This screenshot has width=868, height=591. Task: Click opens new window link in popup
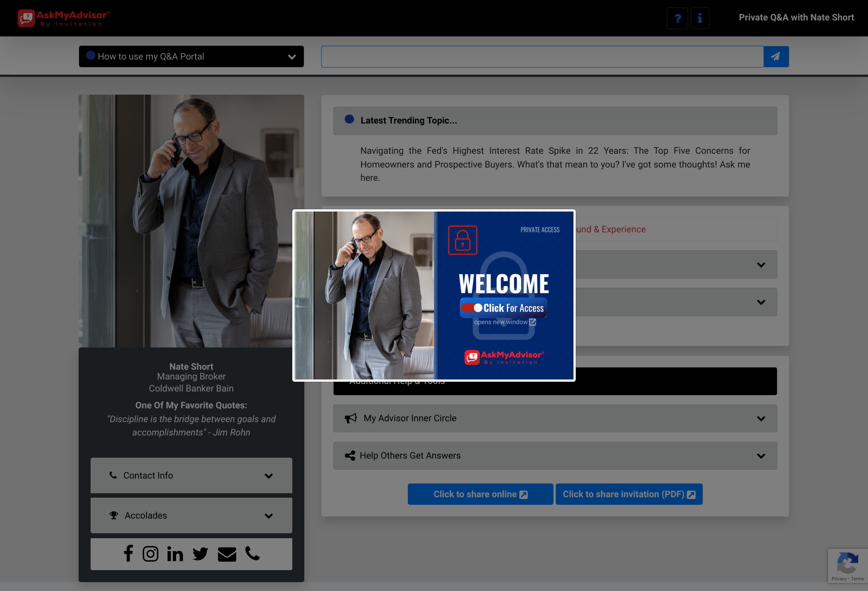(x=505, y=322)
